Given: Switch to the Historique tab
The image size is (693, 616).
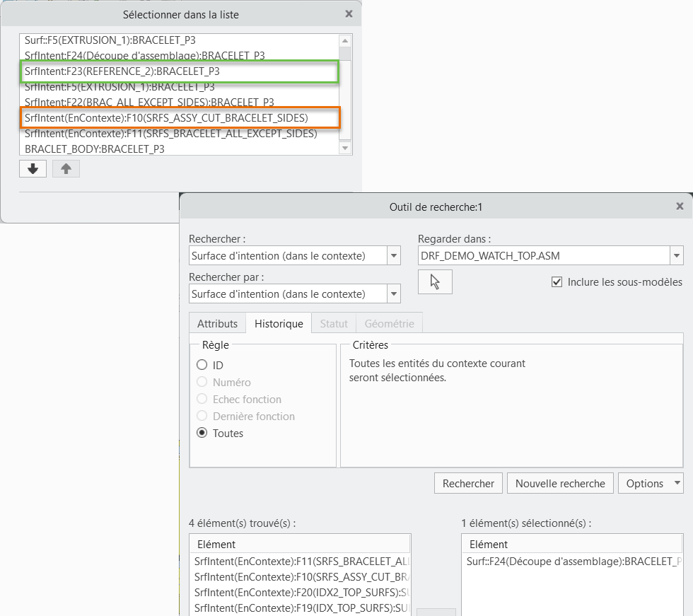Looking at the screenshot, I should pos(279,323).
